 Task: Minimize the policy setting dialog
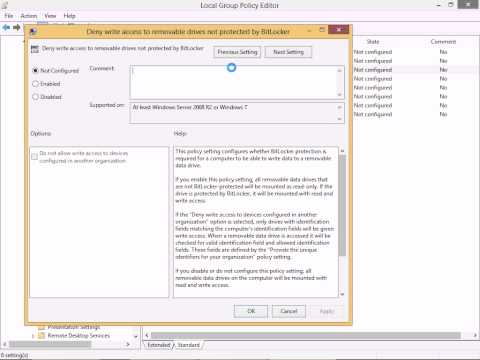point(309,30)
